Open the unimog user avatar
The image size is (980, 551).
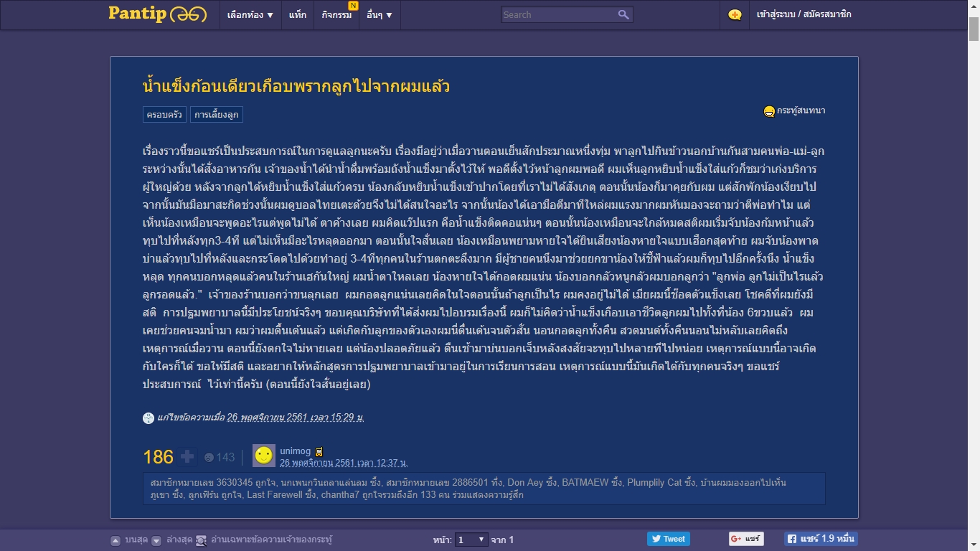coord(264,456)
